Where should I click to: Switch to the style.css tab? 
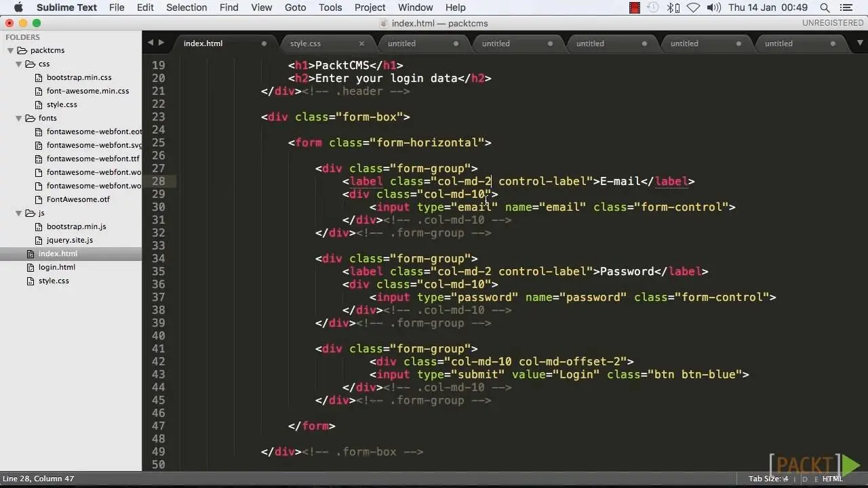point(305,43)
